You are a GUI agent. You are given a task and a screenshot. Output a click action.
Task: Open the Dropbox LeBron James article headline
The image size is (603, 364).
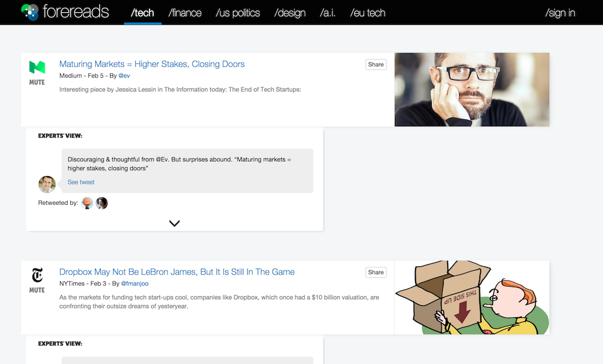coord(177,272)
